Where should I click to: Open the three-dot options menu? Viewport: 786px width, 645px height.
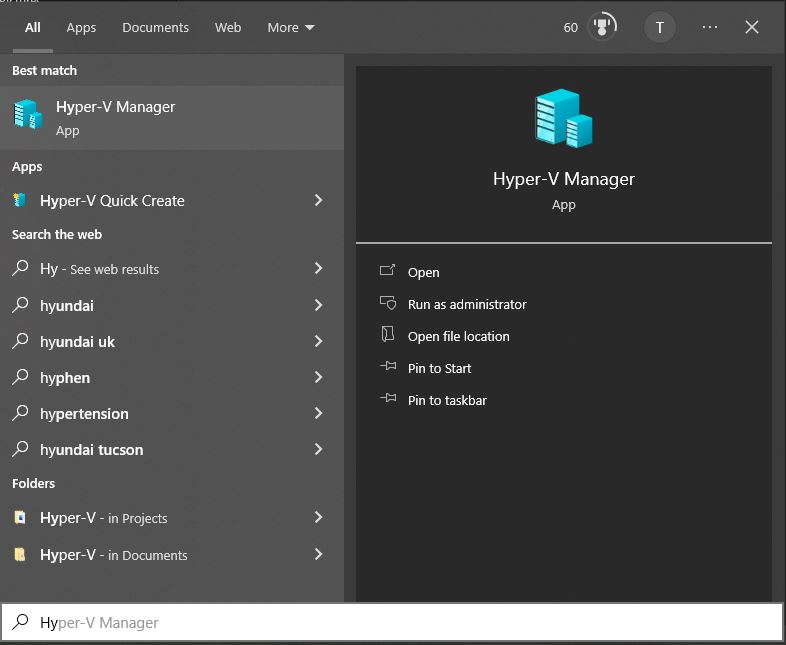coord(710,27)
